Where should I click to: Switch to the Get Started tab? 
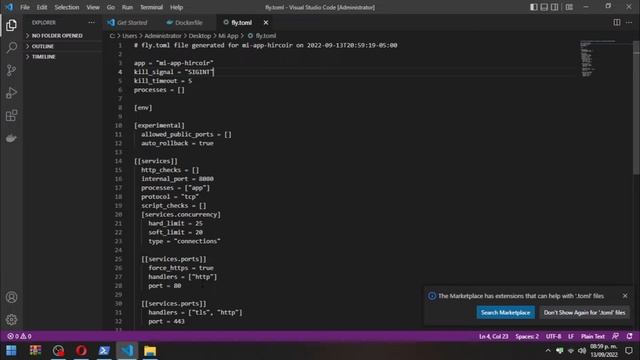pyautogui.click(x=131, y=22)
